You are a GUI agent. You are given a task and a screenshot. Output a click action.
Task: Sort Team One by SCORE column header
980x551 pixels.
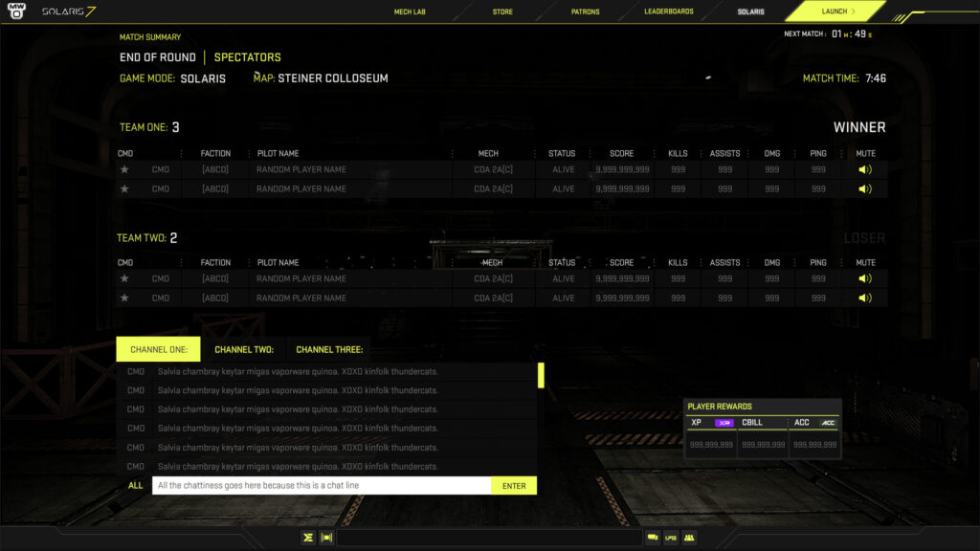pyautogui.click(x=621, y=153)
